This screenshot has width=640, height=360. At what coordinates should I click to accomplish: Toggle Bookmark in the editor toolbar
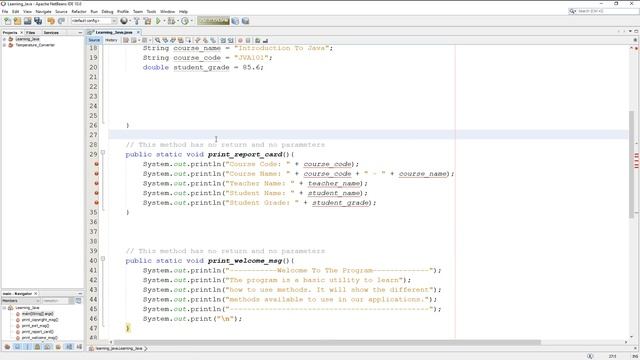coord(213,40)
